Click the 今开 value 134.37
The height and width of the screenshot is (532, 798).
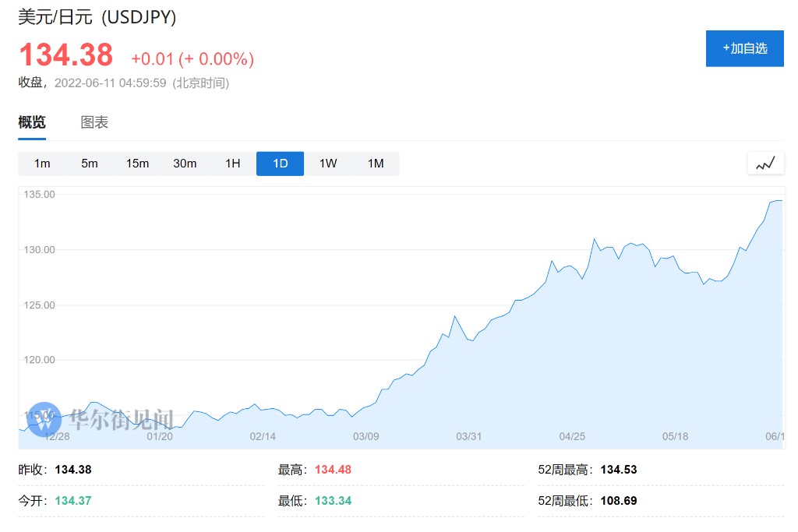pyautogui.click(x=73, y=501)
